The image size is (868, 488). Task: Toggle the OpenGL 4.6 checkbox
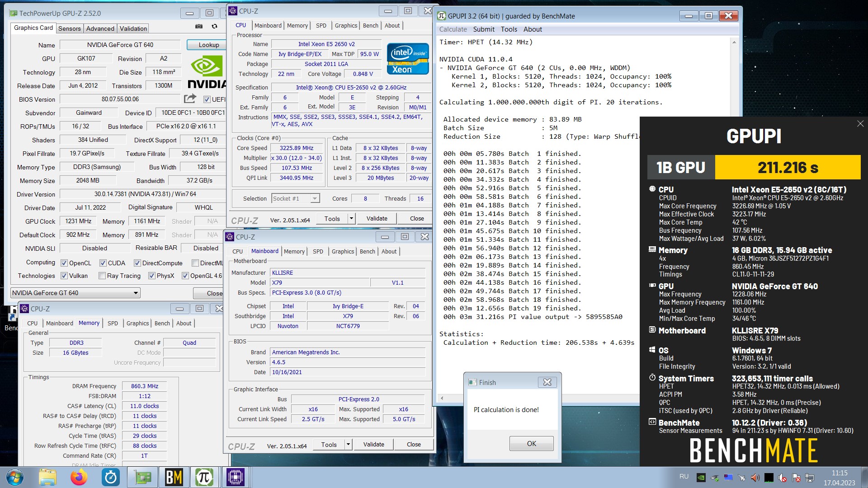(x=185, y=276)
